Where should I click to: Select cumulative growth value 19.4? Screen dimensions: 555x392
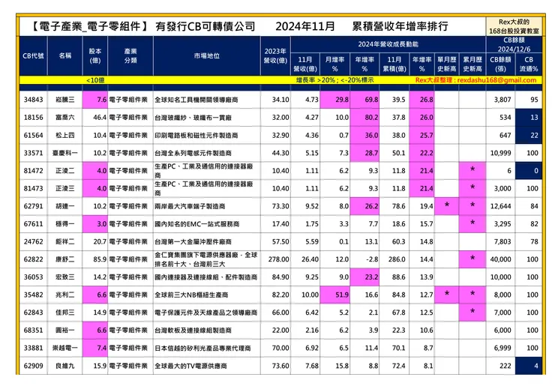pos(427,206)
